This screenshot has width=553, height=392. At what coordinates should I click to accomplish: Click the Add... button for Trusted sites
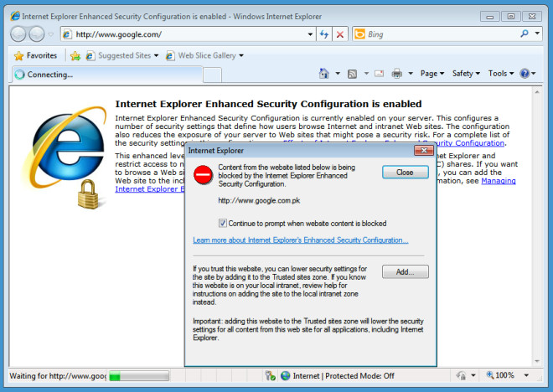(406, 271)
